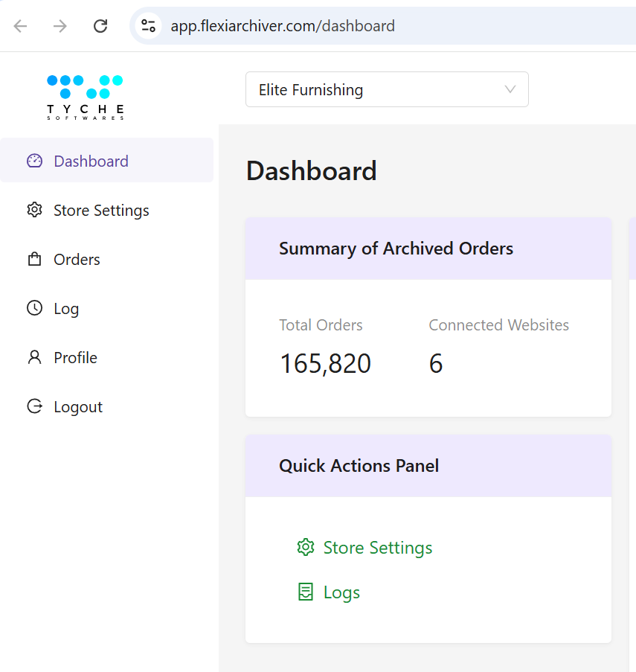Click the Logs document icon in Quick Actions

[305, 592]
